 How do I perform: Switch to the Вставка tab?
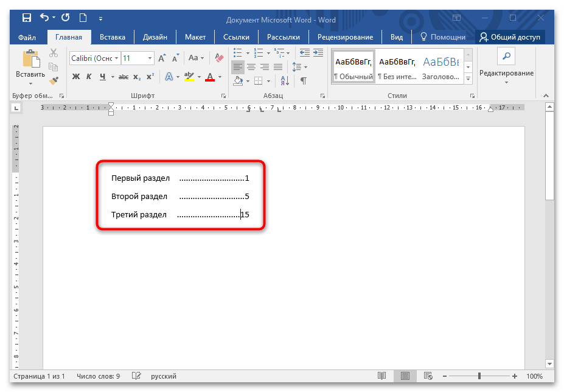pos(113,37)
